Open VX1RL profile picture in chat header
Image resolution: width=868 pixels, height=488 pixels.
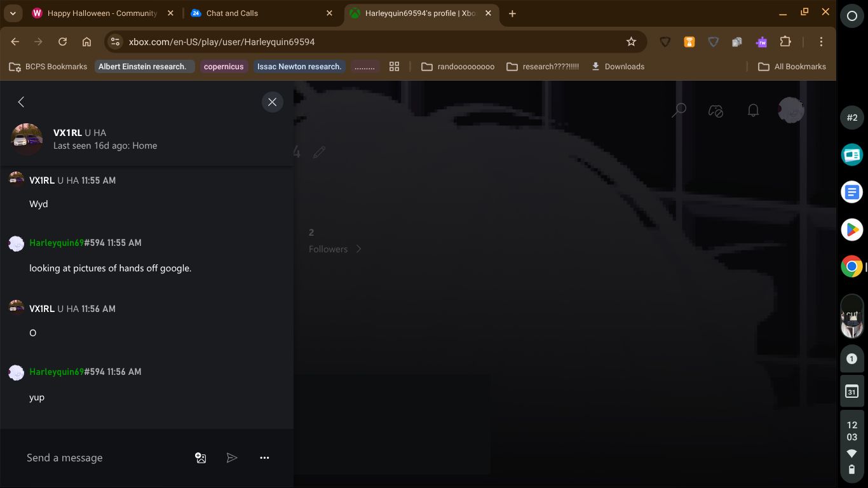(x=27, y=139)
